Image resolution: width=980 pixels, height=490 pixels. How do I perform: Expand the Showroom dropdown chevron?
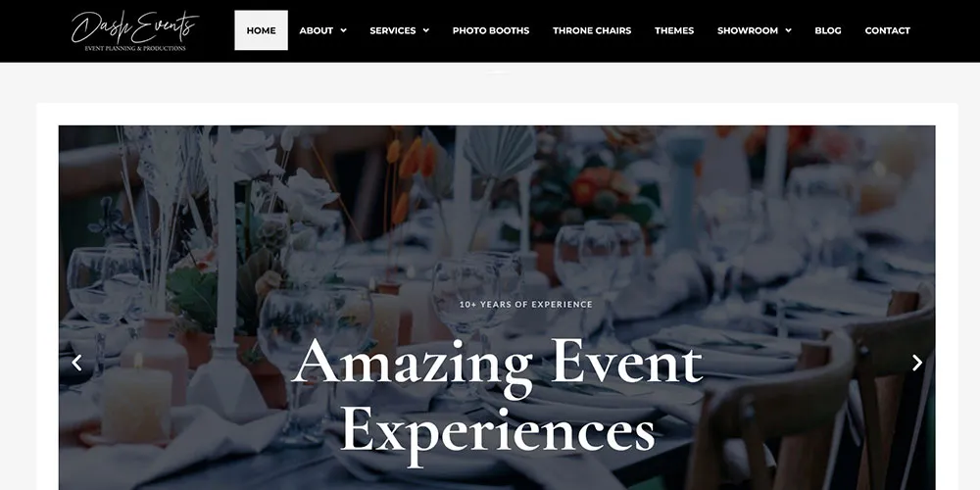click(x=788, y=30)
